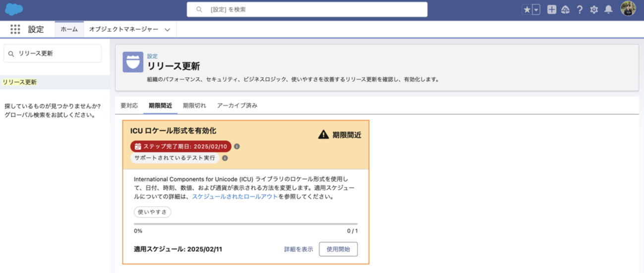The width and height of the screenshot is (644, 273).
Task: Click the ステップ完了期日: 2025/02/10 badge
Action: pos(181,146)
